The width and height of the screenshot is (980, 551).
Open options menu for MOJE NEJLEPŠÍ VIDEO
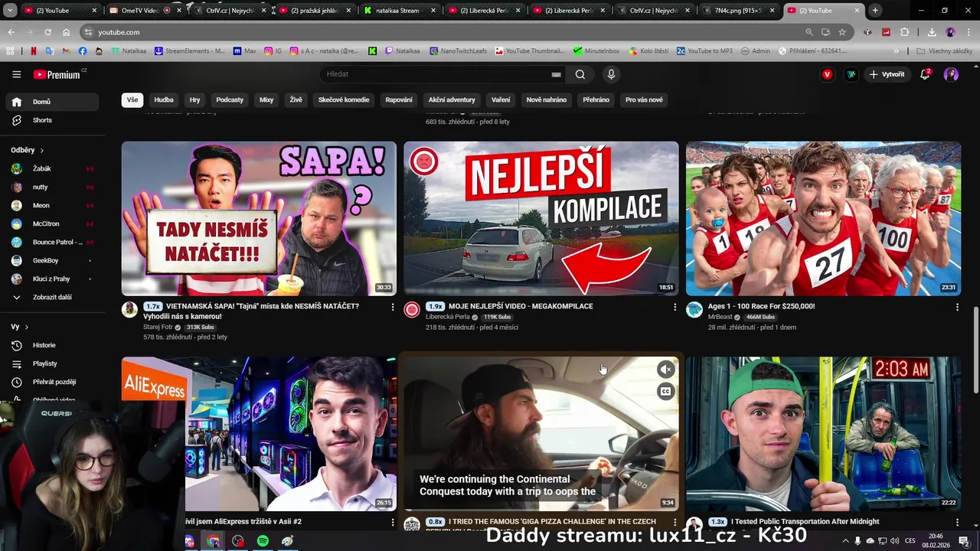[675, 307]
